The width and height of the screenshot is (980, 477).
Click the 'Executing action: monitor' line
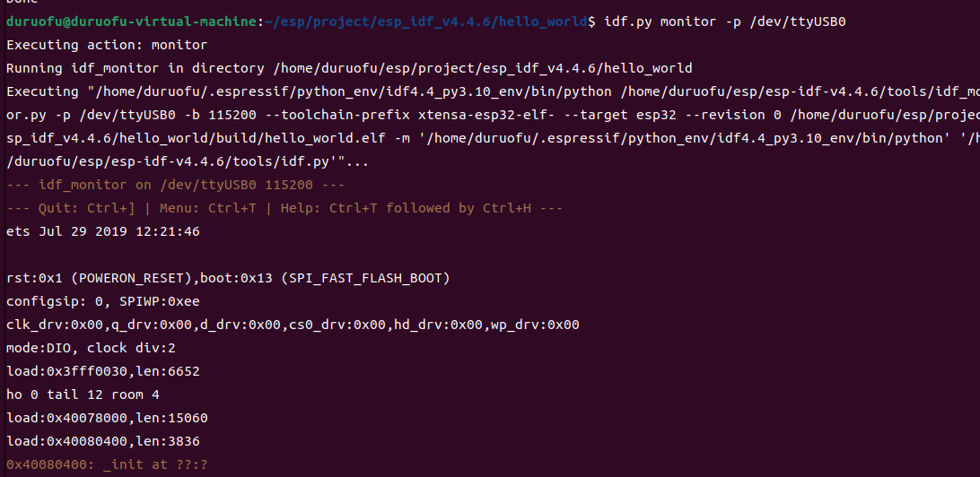click(106, 45)
